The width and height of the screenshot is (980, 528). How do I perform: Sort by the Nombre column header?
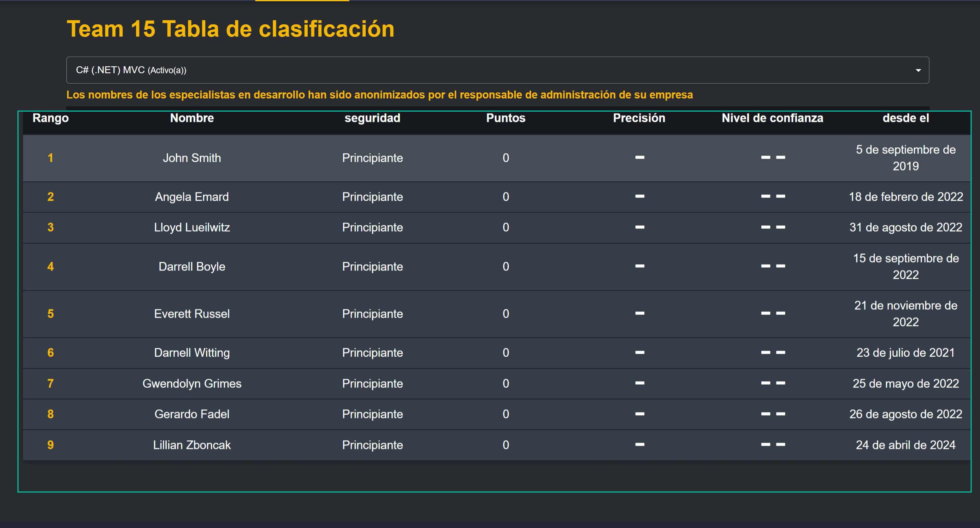192,118
